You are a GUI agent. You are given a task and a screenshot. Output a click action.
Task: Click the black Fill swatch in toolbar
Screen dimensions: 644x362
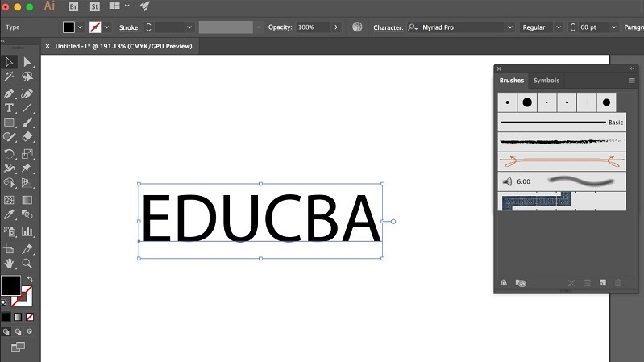click(10, 285)
